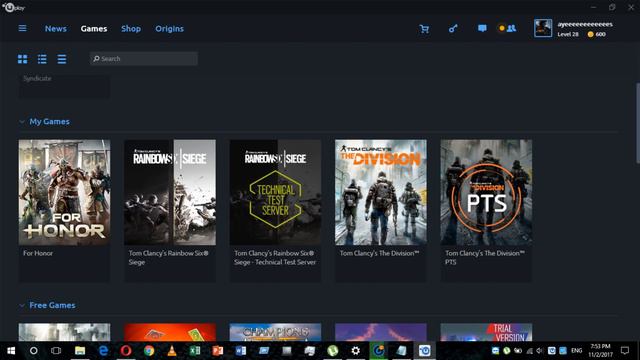The width and height of the screenshot is (640, 360).
Task: Click the For Honor title text
Action: pos(38,253)
